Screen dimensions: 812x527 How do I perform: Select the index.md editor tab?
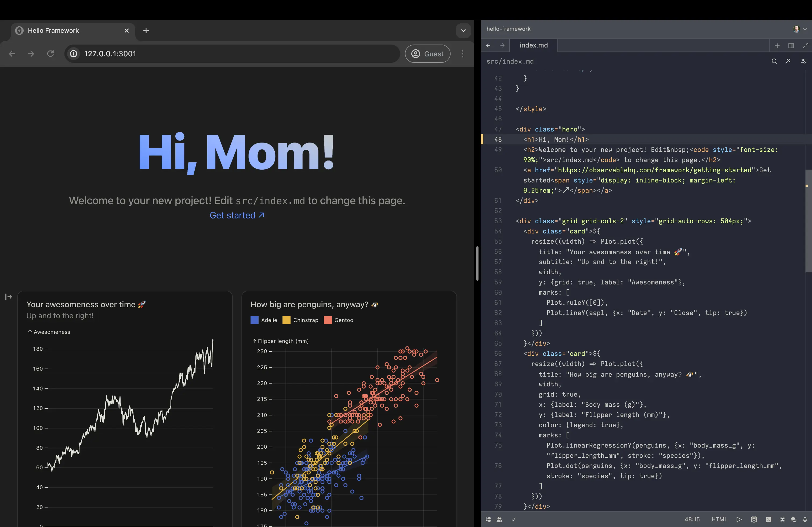point(533,45)
